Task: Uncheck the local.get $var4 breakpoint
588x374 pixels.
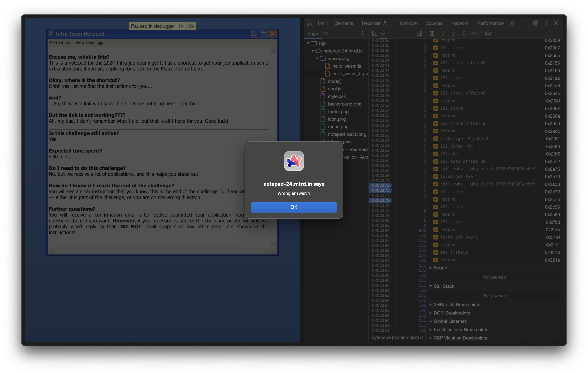Action: (x=436, y=177)
